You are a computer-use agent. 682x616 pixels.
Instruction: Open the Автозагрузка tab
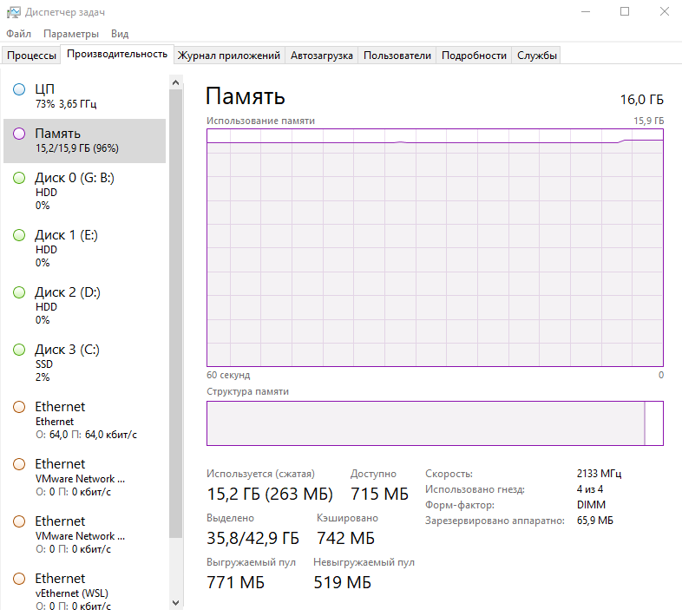[321, 56]
